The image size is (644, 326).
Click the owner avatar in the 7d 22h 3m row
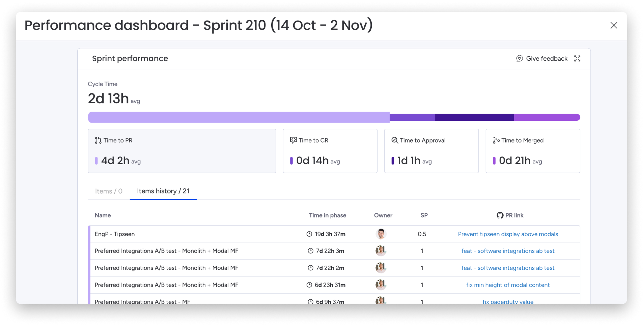[x=381, y=251]
